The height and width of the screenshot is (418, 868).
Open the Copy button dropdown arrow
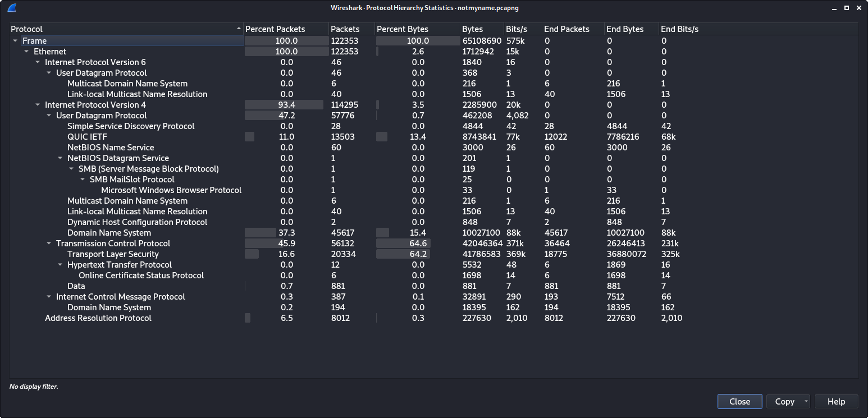tap(806, 402)
